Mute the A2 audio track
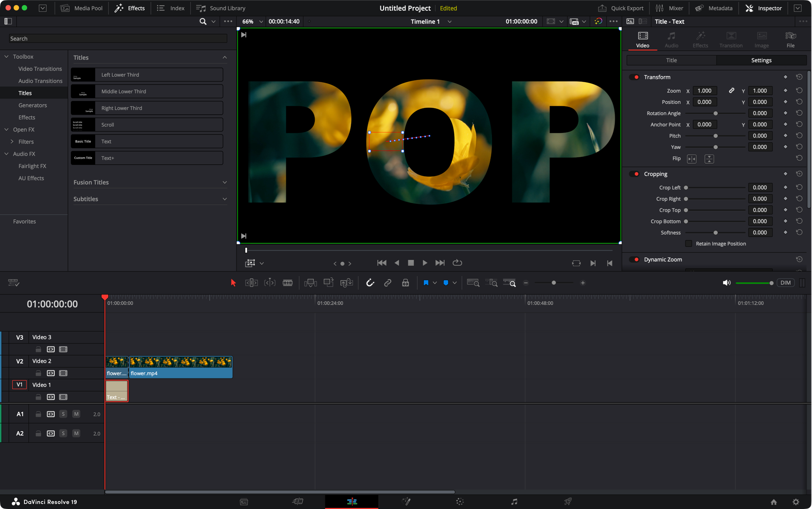812x509 pixels. pos(76,433)
